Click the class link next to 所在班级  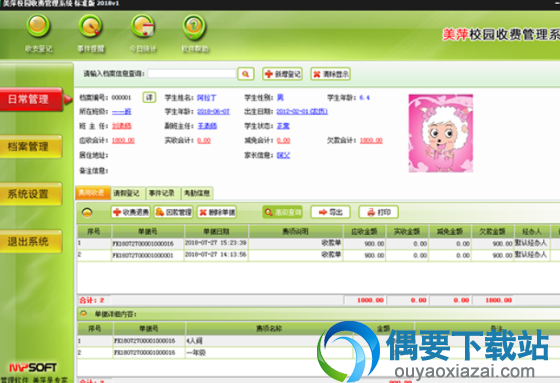click(121, 112)
